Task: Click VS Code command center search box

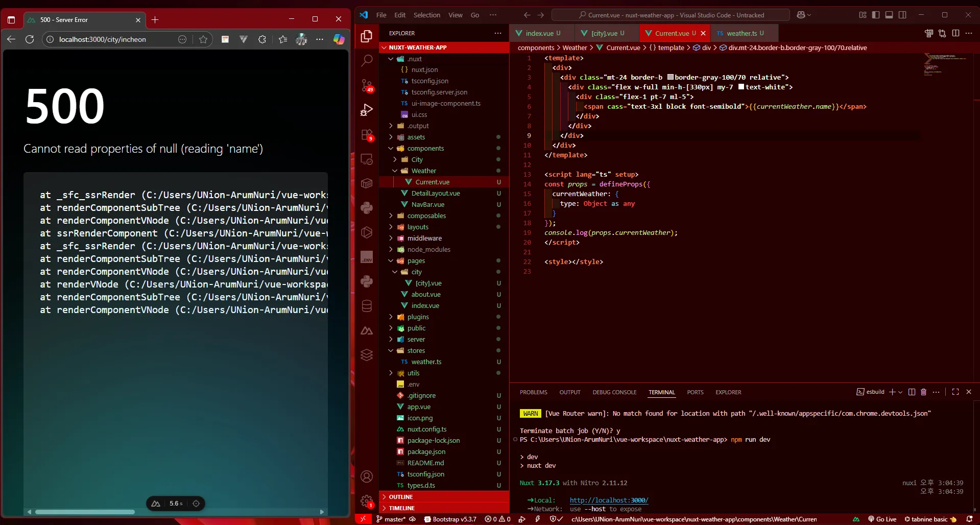Action: (671, 15)
